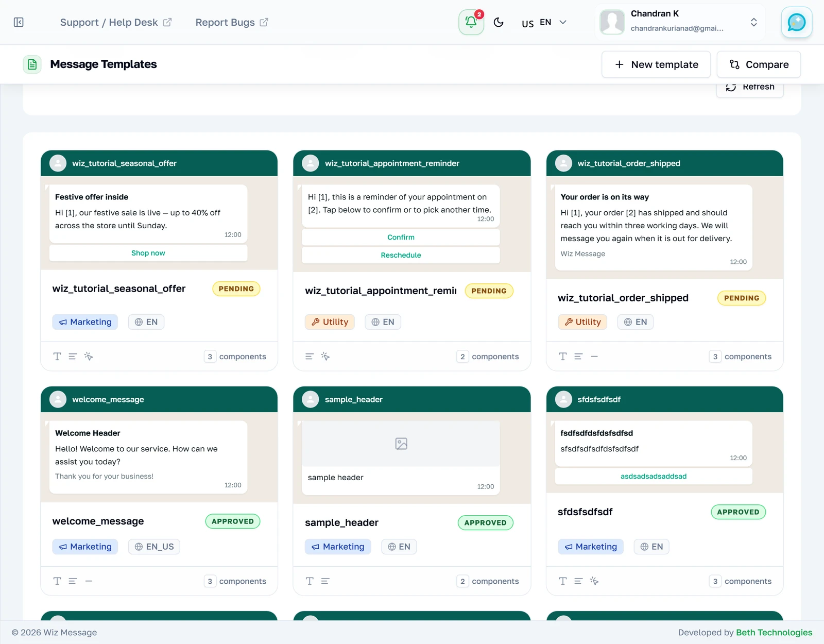This screenshot has width=824, height=644.
Task: Click the body lines icon on seasonal offer card
Action: [x=73, y=357]
